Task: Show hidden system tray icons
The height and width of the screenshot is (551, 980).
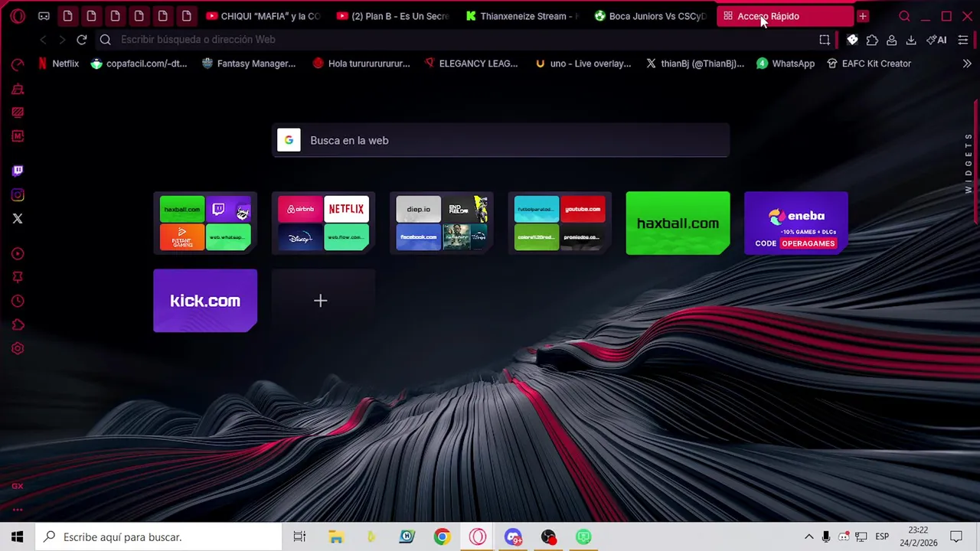Action: (808, 537)
